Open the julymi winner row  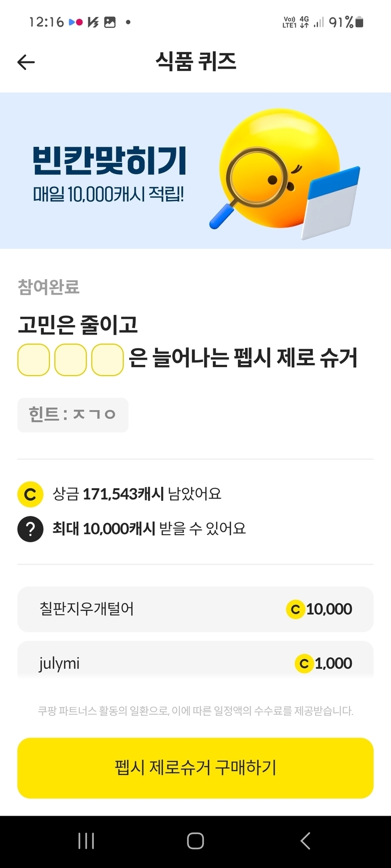click(x=195, y=663)
